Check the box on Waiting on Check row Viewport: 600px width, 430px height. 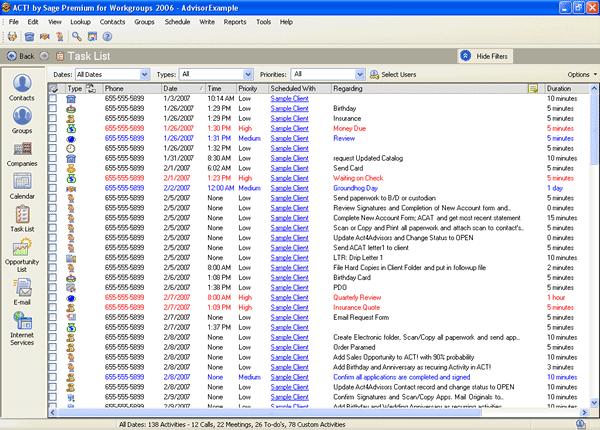tap(53, 178)
